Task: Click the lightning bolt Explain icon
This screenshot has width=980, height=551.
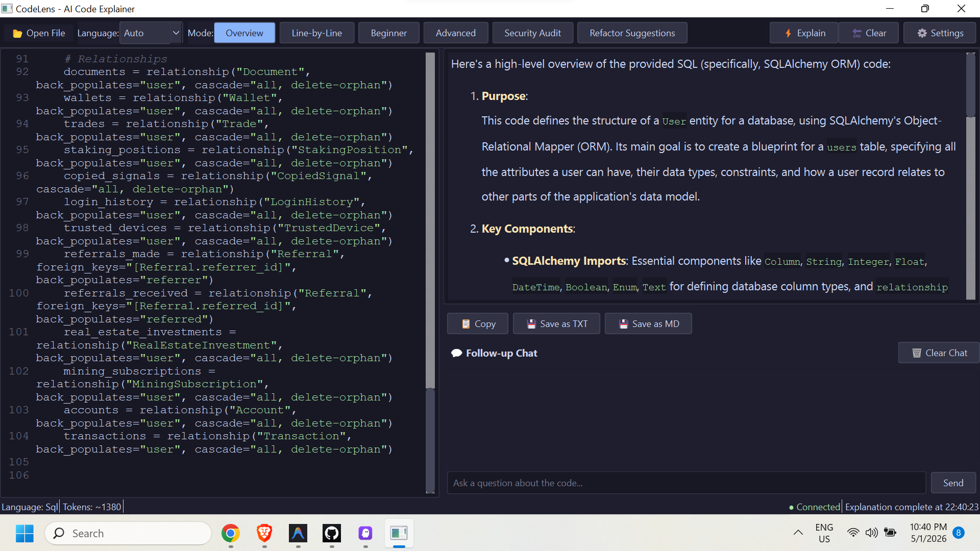Action: pyautogui.click(x=788, y=33)
